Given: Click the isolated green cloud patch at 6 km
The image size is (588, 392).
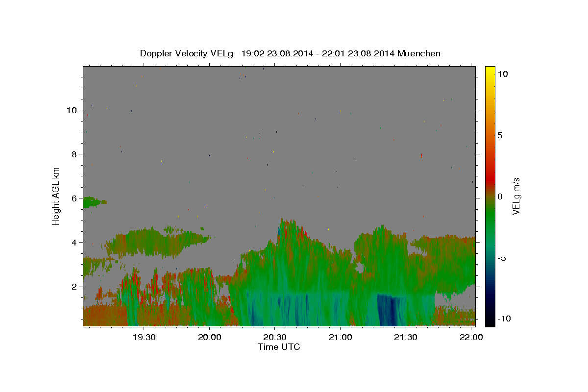Looking at the screenshot, I should (x=93, y=202).
